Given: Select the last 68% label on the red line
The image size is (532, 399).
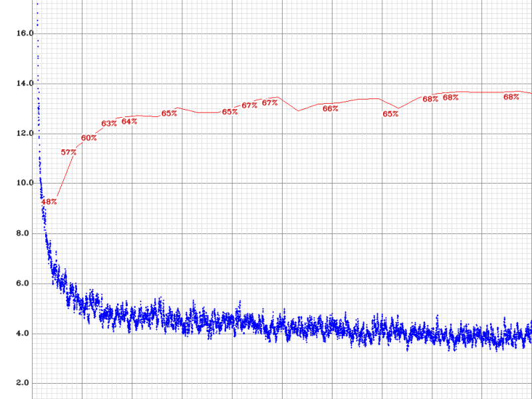Looking at the screenshot, I should pyautogui.click(x=511, y=96).
